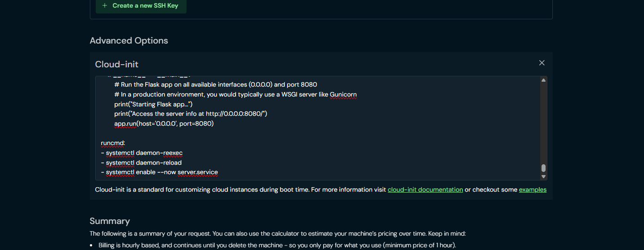Place cursor on systemctl enable --now server.service line
Image resolution: width=644 pixels, height=250 pixels.
pyautogui.click(x=160, y=172)
